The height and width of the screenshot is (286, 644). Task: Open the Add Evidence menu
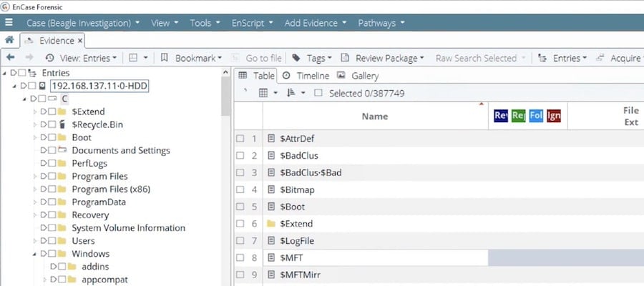tap(316, 23)
